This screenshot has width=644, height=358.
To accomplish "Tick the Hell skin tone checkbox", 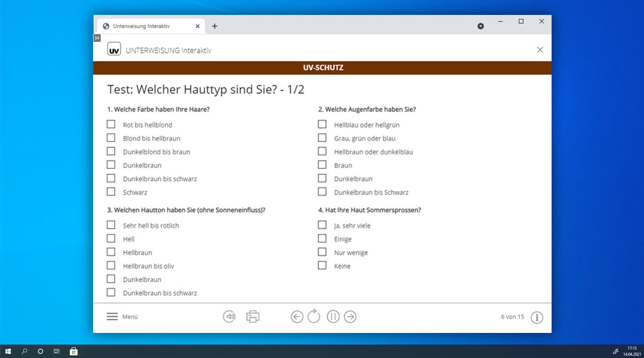I will click(111, 239).
